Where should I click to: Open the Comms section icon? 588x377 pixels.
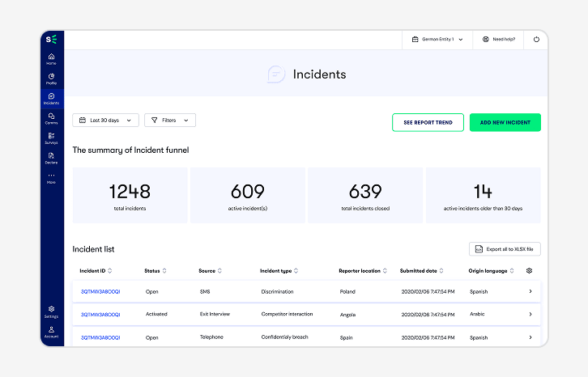point(51,118)
